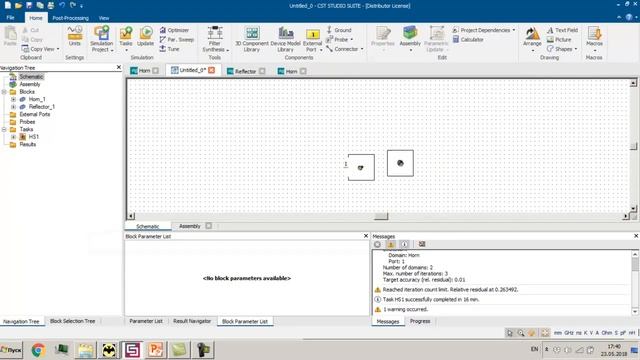
Task: Click the horizontal scrollbar thumb of the schematic canvas
Action: coord(381,216)
